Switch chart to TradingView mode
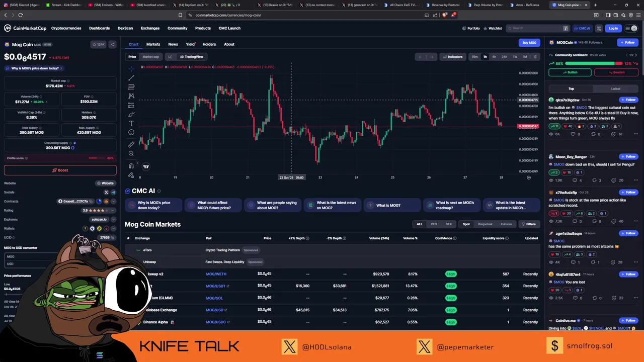The width and height of the screenshot is (644, 362). (191, 57)
